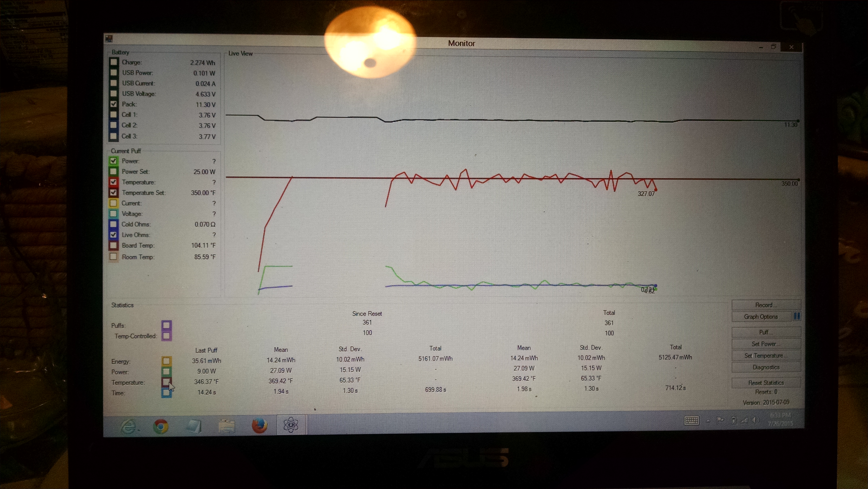Click the blue pause icon beside Graph Options
This screenshot has height=489, width=868.
pos(796,316)
